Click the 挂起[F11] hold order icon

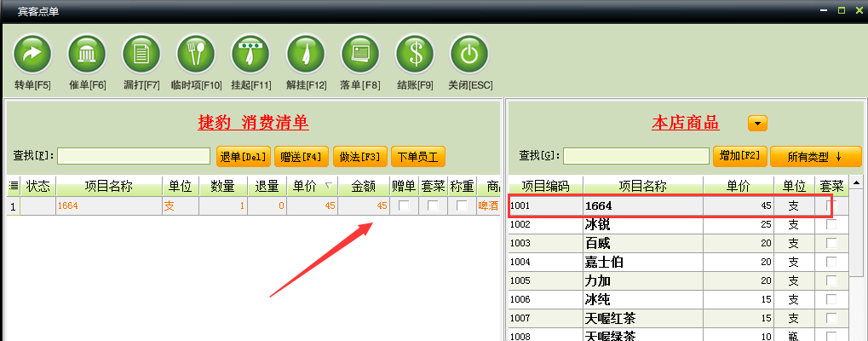pos(250,54)
